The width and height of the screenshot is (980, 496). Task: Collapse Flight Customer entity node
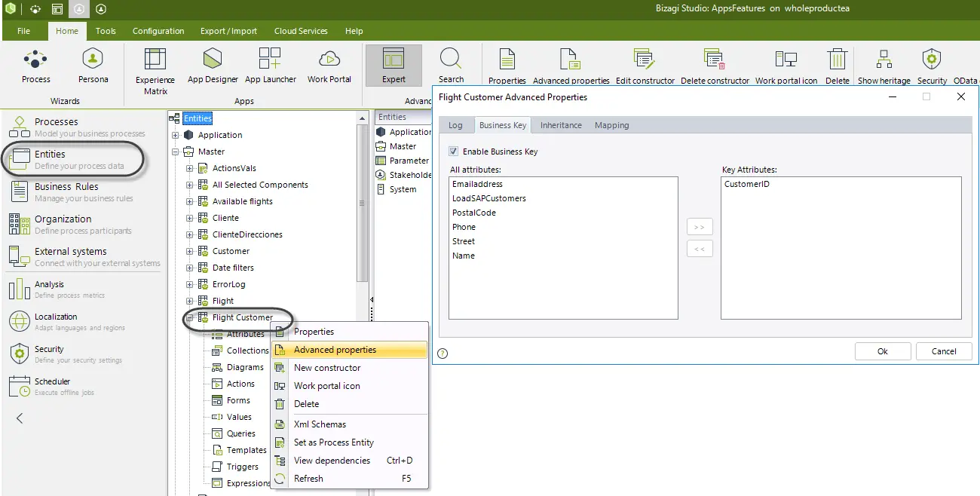(190, 318)
